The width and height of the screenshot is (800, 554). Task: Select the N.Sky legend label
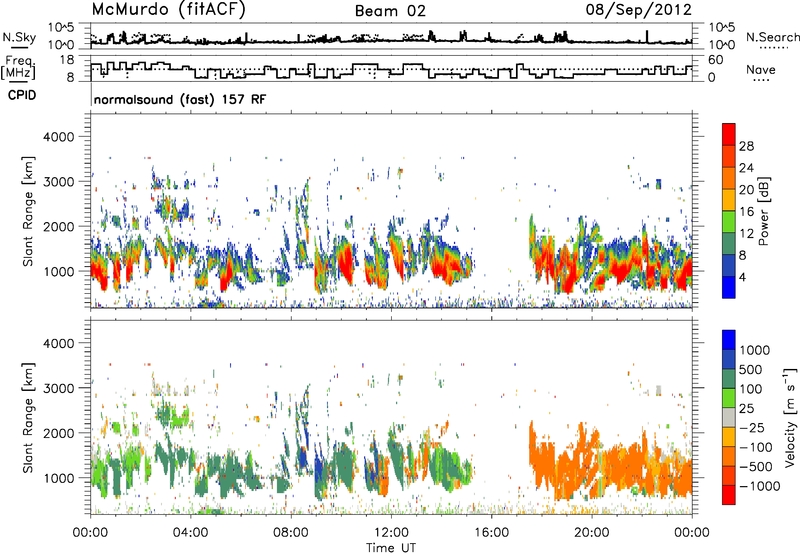[19, 37]
